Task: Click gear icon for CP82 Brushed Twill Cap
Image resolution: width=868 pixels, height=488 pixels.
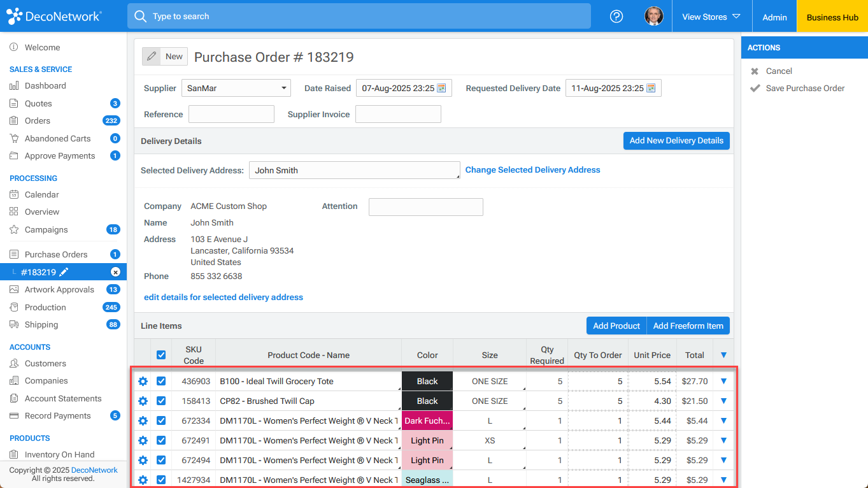Action: [x=143, y=401]
